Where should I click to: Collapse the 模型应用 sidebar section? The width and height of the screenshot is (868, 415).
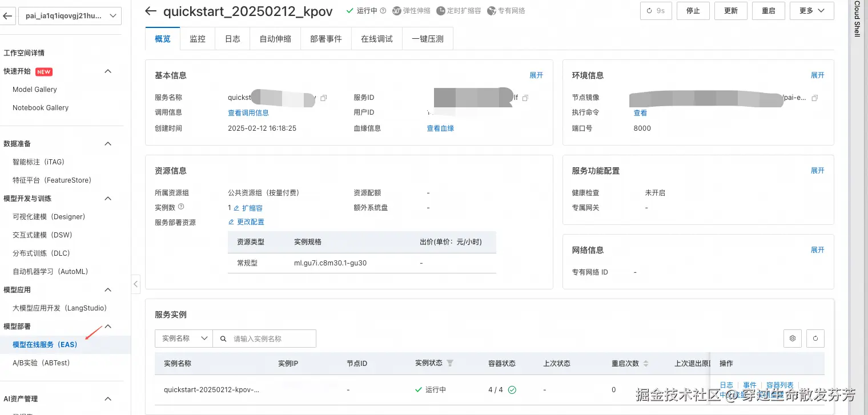coord(108,290)
